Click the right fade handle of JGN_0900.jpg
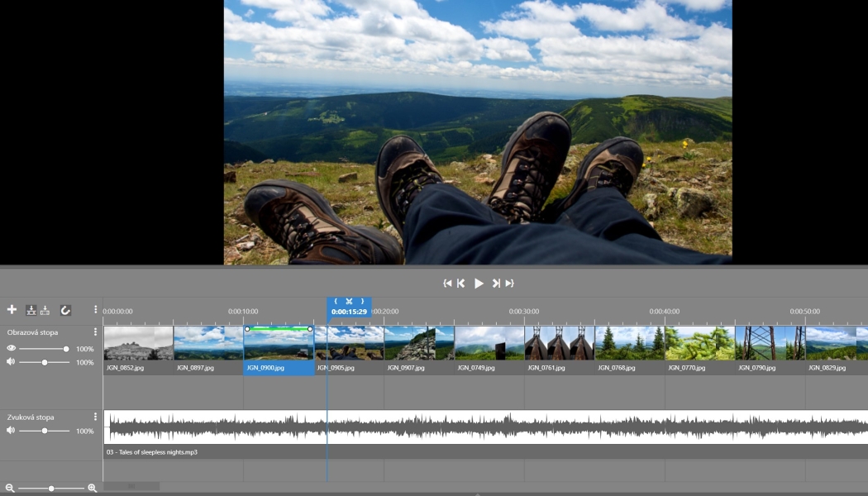 pyautogui.click(x=310, y=329)
